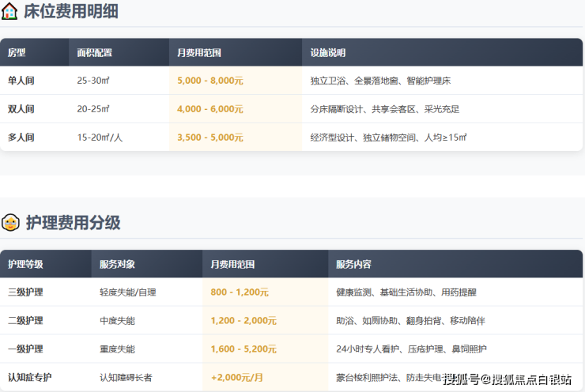Click the 床位费用明细 section heading
This screenshot has height=392, width=585.
(73, 12)
